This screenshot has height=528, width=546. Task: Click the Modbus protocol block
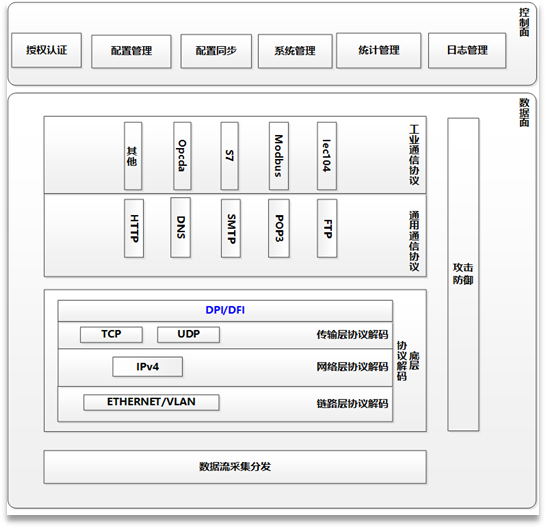[x=279, y=156]
